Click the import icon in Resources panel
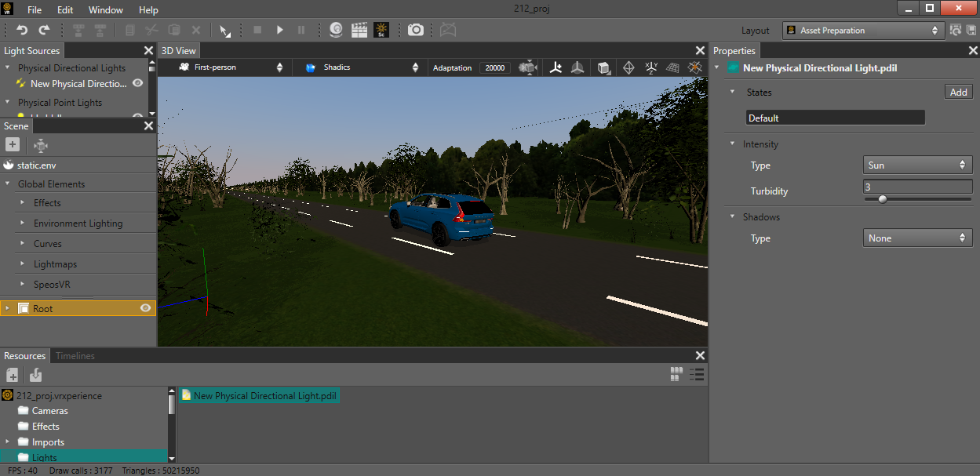Screen dimensions: 980x476 [x=36, y=376]
